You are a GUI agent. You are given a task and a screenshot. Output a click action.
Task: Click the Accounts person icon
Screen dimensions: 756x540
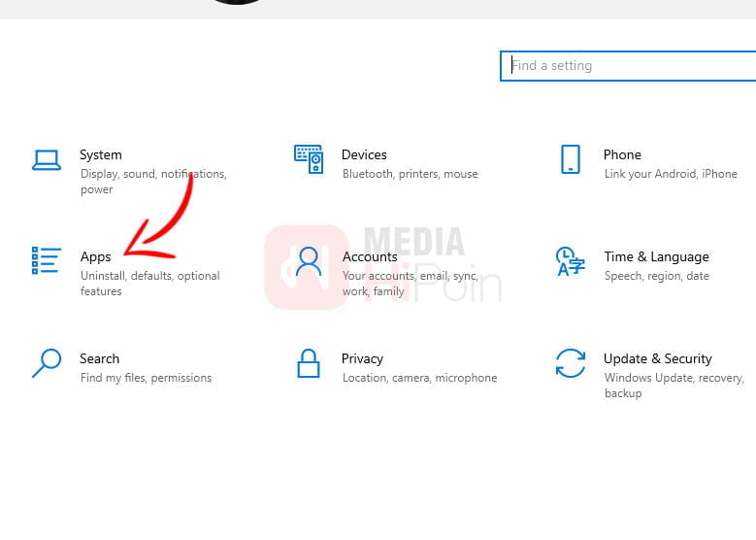309,261
